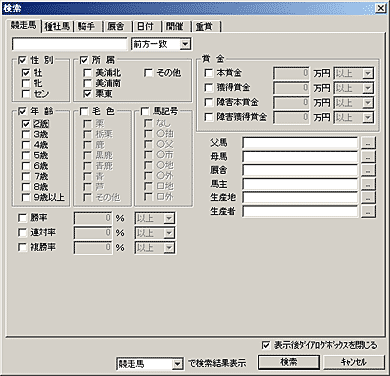This screenshot has height=376, width=390.
Task: Uncheck the 牡 sex checkbox
Action: click(26, 73)
